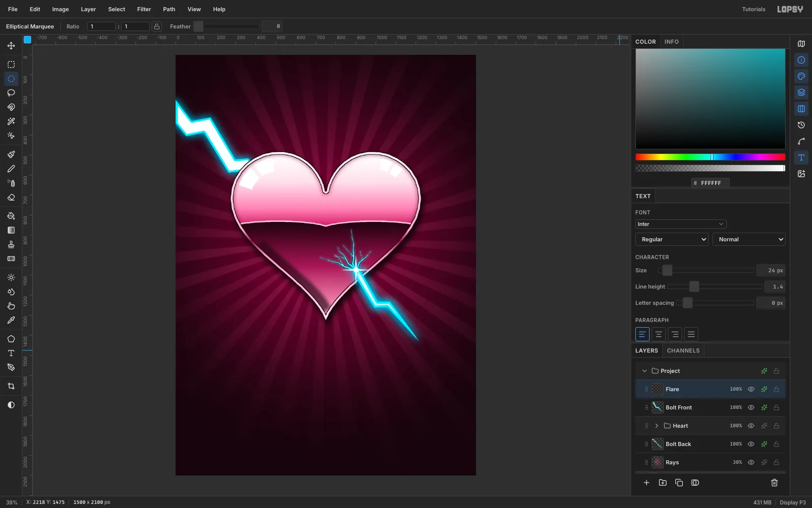Select the Pen tool
812x508 pixels.
pos(11,367)
